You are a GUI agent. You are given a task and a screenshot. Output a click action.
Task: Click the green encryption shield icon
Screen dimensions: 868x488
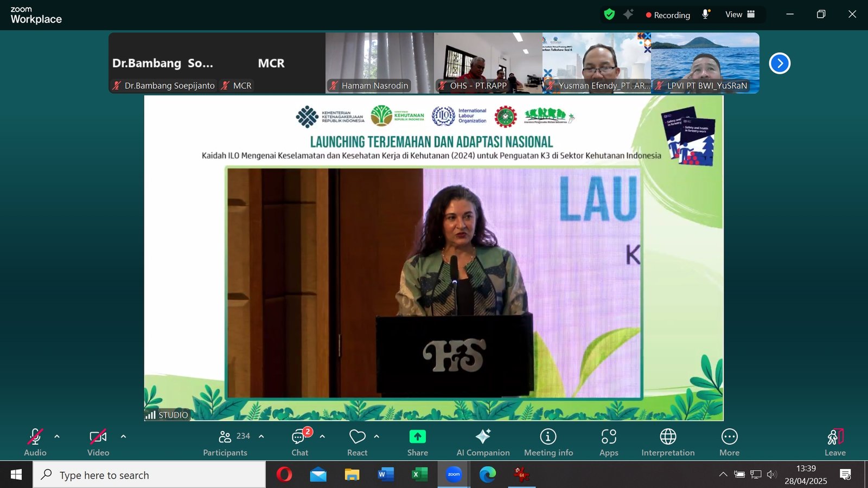pyautogui.click(x=609, y=15)
